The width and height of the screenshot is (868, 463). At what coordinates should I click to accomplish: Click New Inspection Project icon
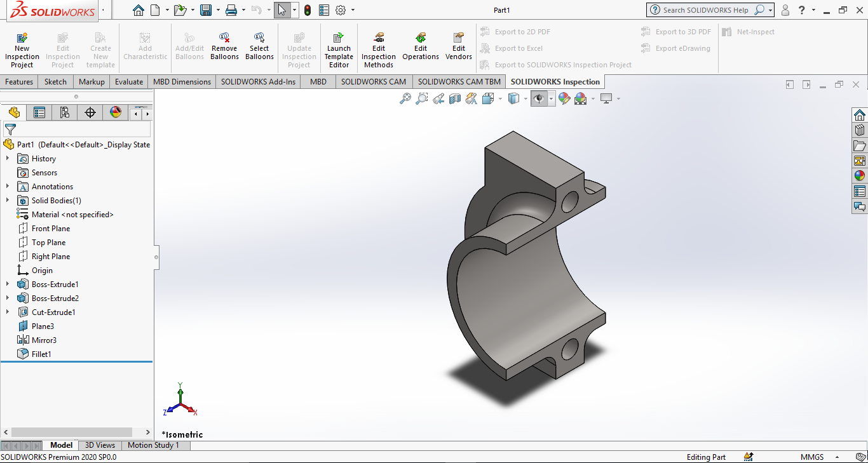pos(22,38)
